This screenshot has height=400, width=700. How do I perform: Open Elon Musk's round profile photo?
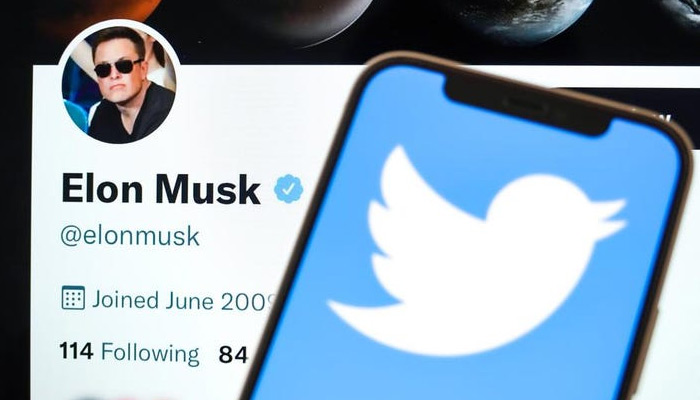click(x=119, y=83)
